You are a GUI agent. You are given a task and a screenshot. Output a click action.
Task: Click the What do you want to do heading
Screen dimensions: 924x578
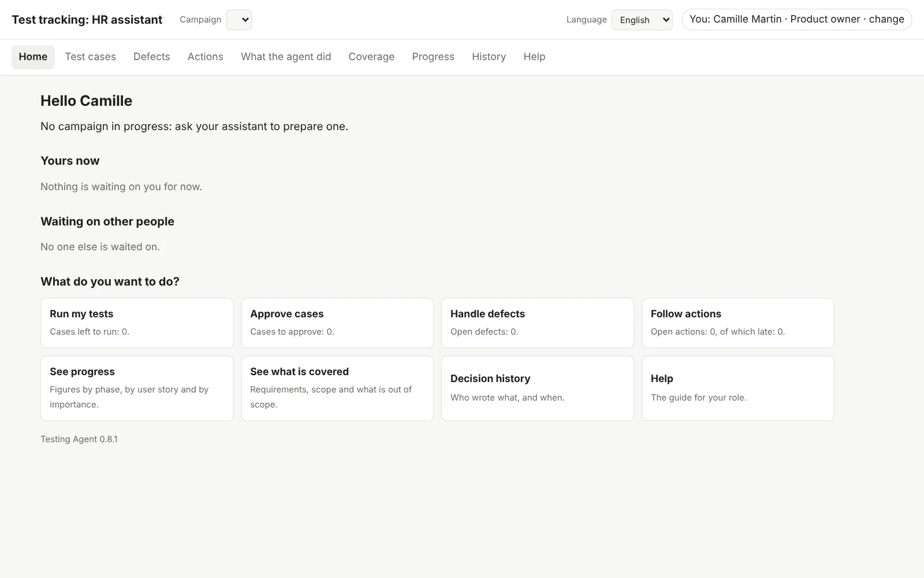tap(110, 281)
